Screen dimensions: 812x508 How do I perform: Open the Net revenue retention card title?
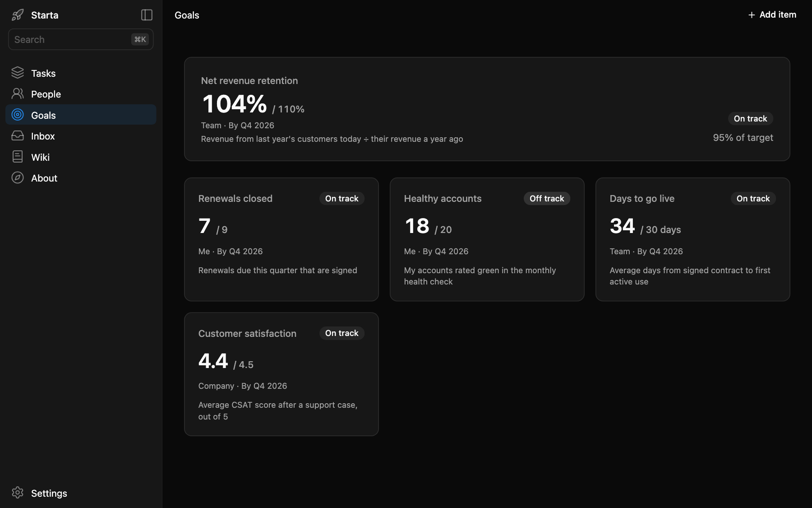point(249,80)
